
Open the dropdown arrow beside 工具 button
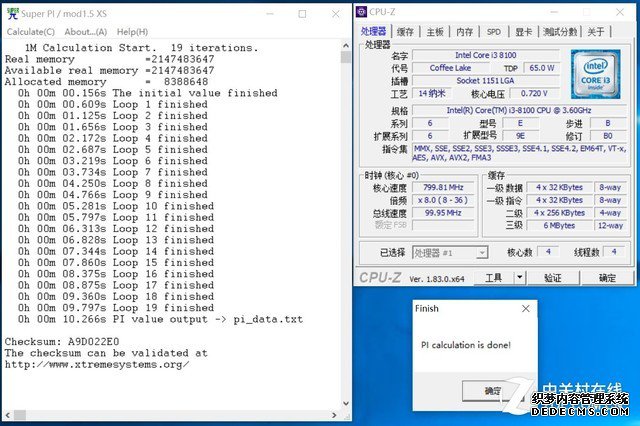[519, 277]
